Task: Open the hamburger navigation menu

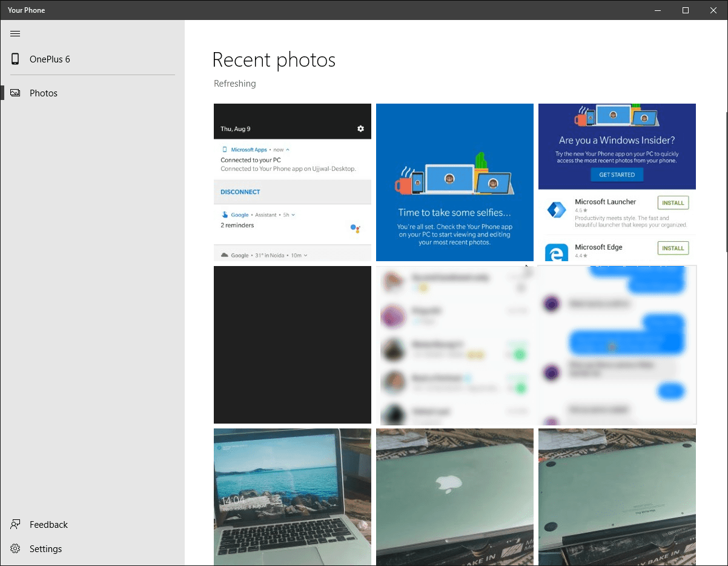Action: pyautogui.click(x=15, y=34)
